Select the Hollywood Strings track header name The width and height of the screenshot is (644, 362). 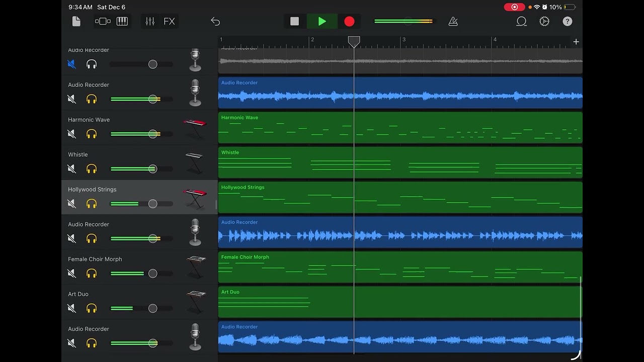(92, 190)
